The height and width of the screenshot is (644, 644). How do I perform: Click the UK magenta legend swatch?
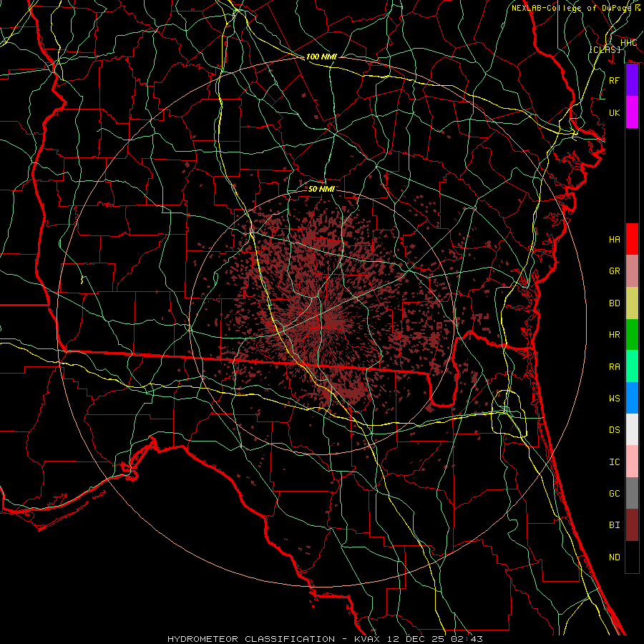[632, 112]
